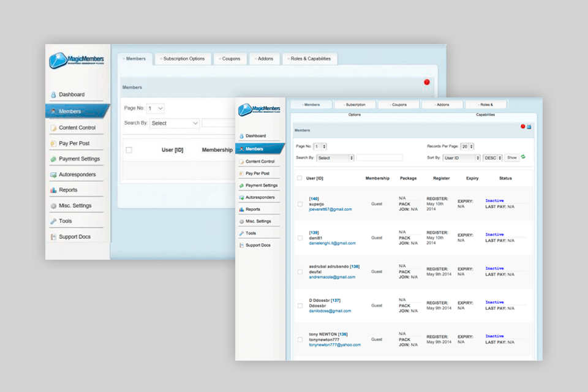Select Members menu item in front window sidebar
The image size is (588, 392).
point(260,149)
